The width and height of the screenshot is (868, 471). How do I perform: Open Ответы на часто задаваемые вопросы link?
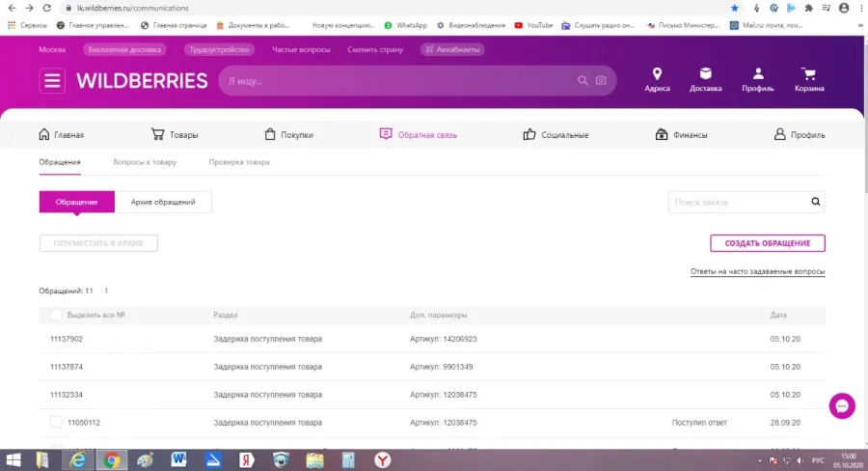pyautogui.click(x=757, y=271)
